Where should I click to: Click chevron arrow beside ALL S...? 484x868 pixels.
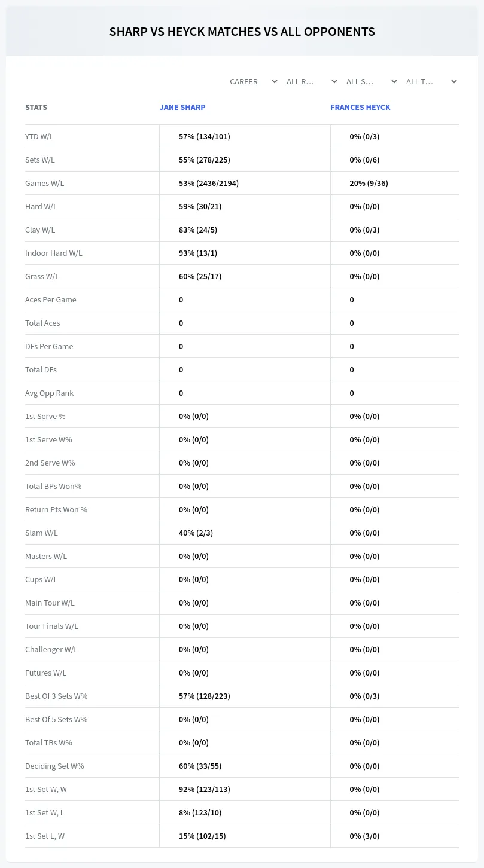[394, 81]
